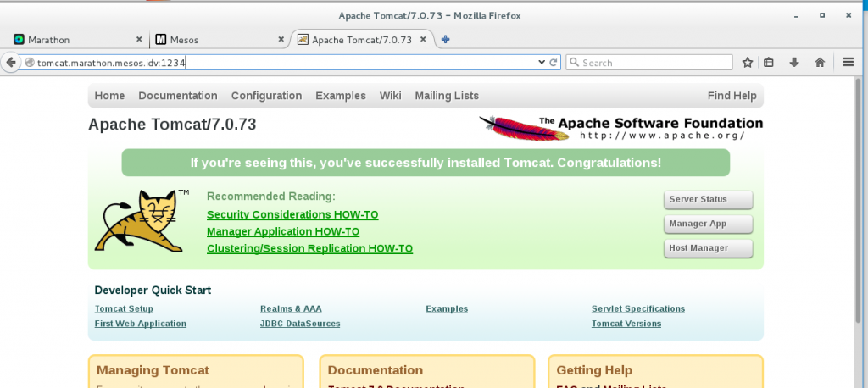Open the First Web Application link
This screenshot has height=388, width=868.
click(x=141, y=324)
